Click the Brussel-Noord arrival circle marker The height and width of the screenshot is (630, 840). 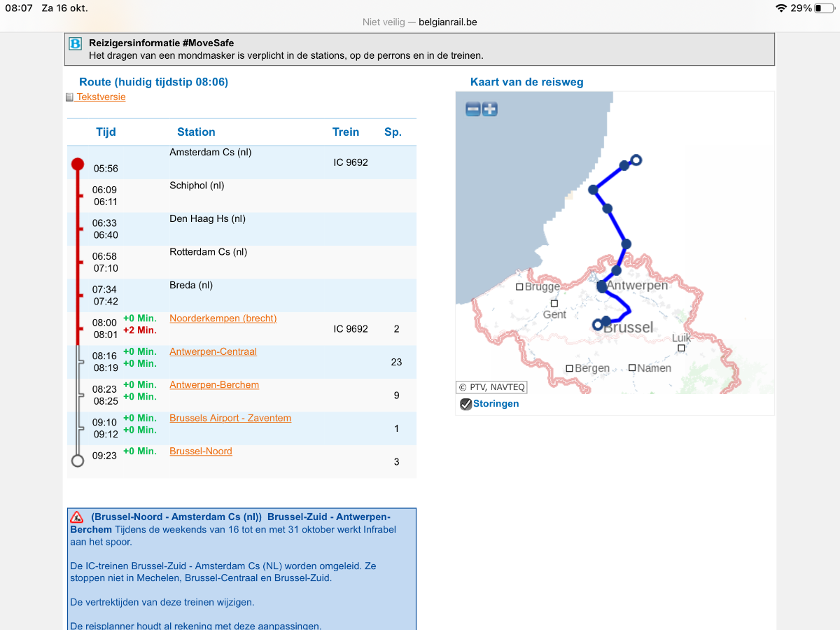(x=78, y=460)
